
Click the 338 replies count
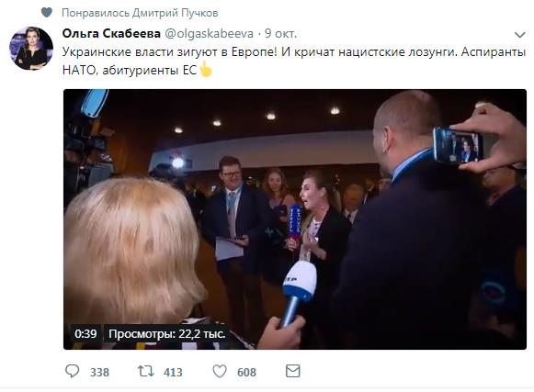click(99, 373)
